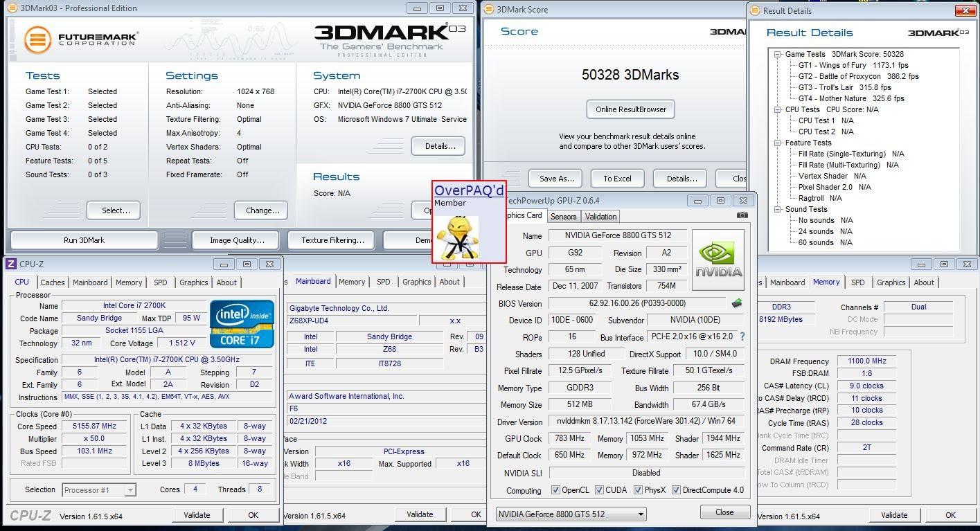Click the DRAM Frequency value 1100.0 MHz
This screenshot has width=980, height=531.
866,361
